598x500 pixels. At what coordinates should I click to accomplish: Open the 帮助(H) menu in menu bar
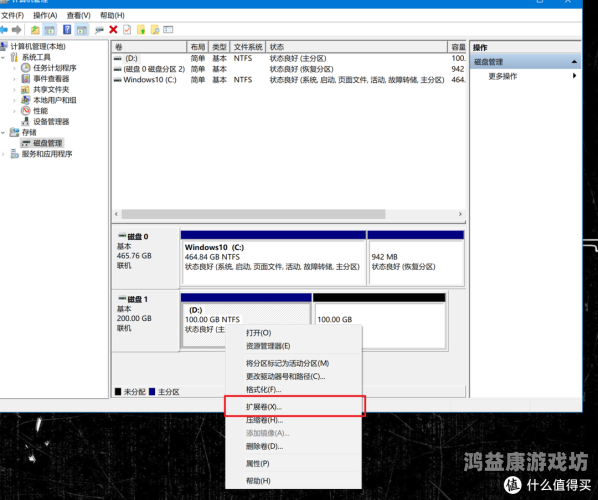tap(112, 15)
